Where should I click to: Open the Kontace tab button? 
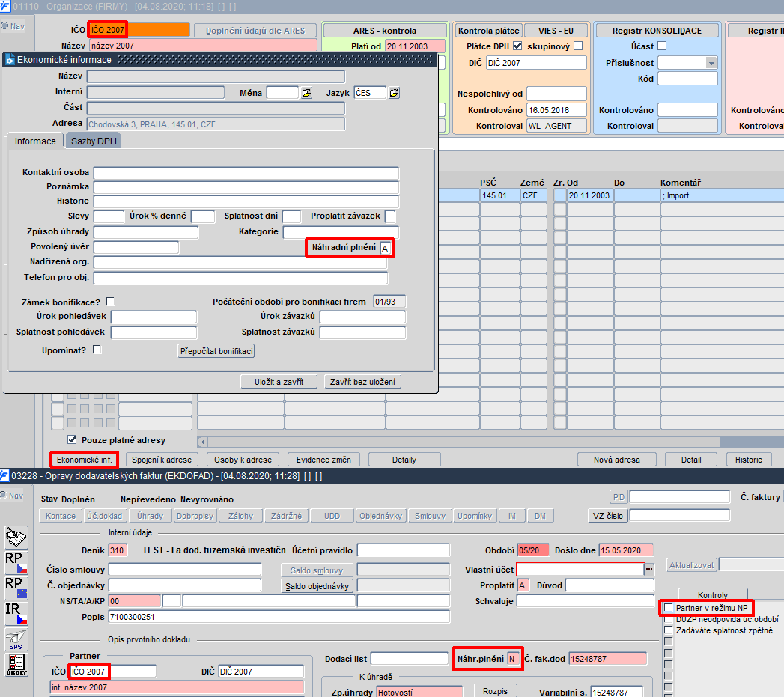pos(61,516)
